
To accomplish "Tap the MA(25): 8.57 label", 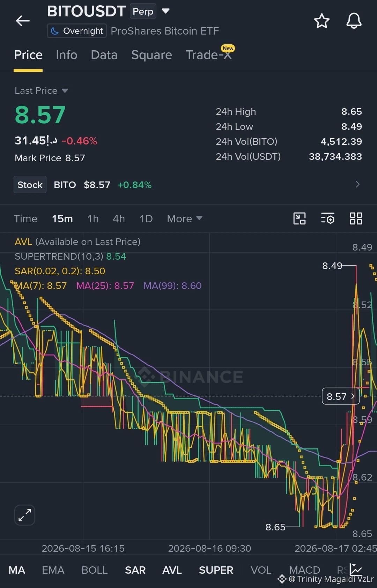I will pyautogui.click(x=105, y=285).
